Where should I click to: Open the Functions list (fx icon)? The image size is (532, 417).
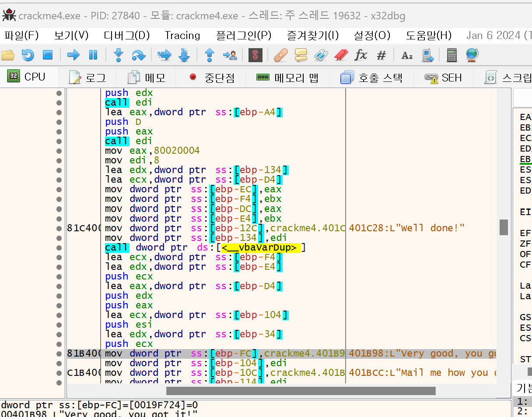(361, 55)
